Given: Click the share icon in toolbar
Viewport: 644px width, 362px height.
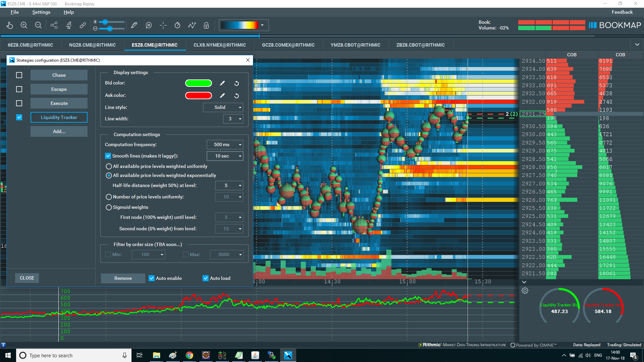Looking at the screenshot, I should 54,25.
